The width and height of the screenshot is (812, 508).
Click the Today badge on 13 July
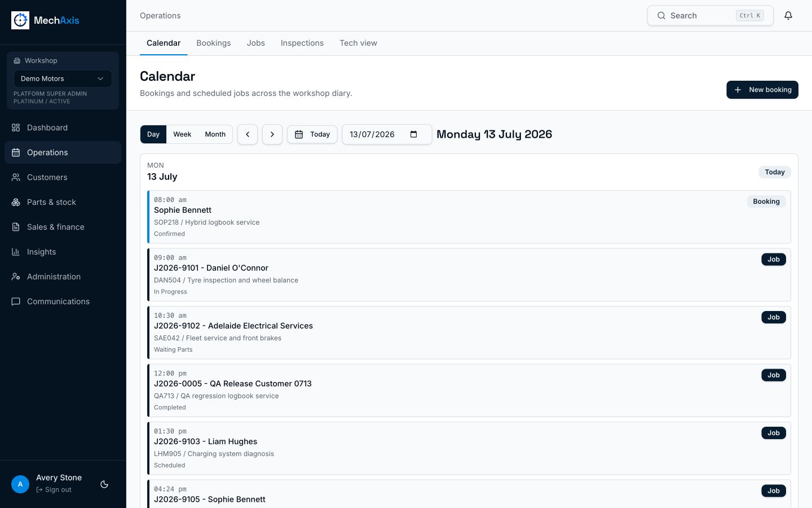pyautogui.click(x=775, y=172)
